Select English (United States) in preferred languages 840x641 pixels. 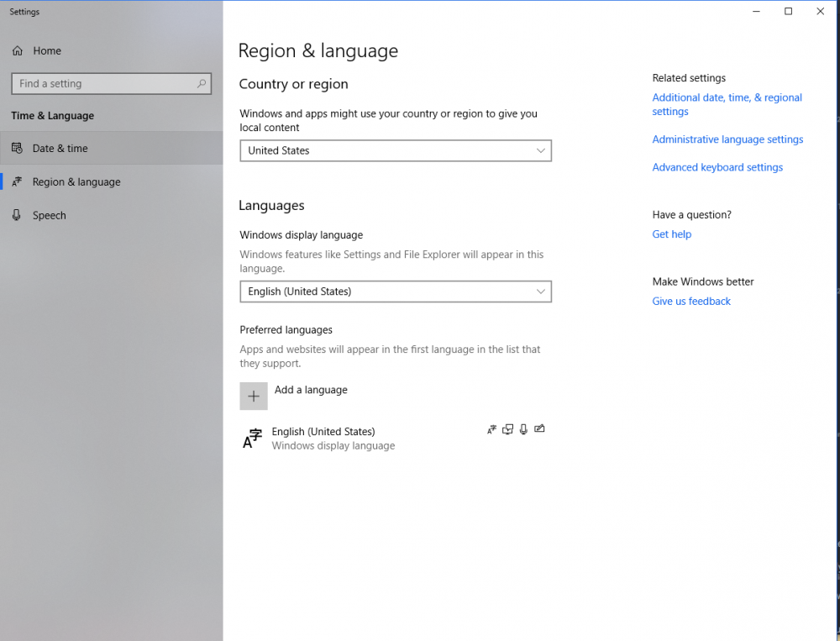pyautogui.click(x=396, y=439)
